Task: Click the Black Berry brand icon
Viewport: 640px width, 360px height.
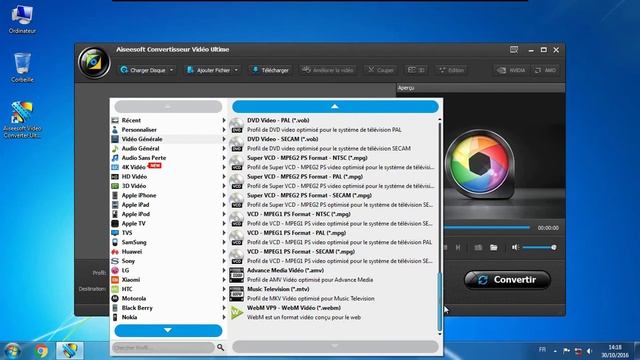Action: 115,308
